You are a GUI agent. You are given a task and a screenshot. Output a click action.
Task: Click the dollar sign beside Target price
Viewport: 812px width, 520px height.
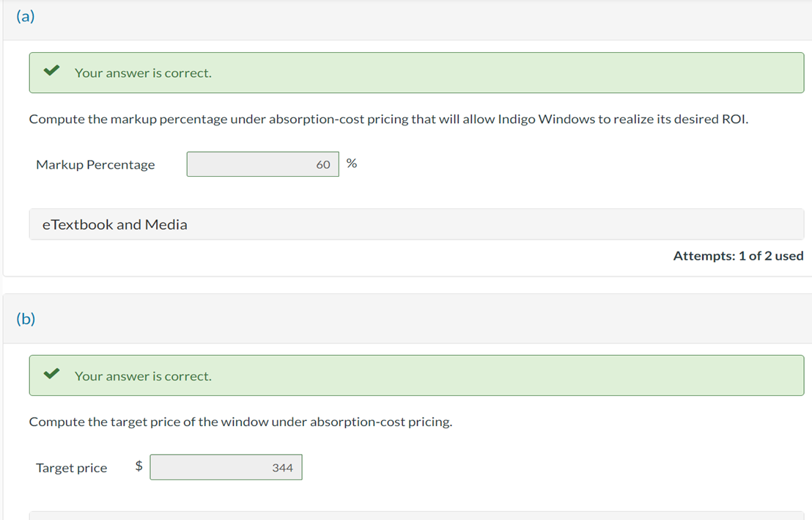coord(138,467)
